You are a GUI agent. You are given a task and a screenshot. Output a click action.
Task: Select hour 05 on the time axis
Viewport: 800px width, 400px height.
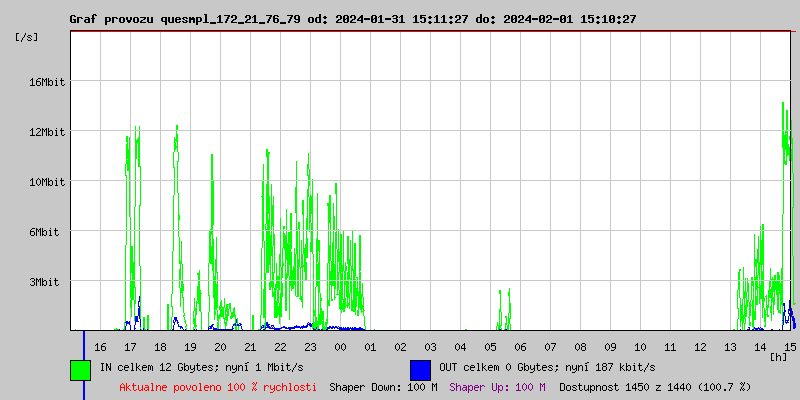[x=490, y=346]
